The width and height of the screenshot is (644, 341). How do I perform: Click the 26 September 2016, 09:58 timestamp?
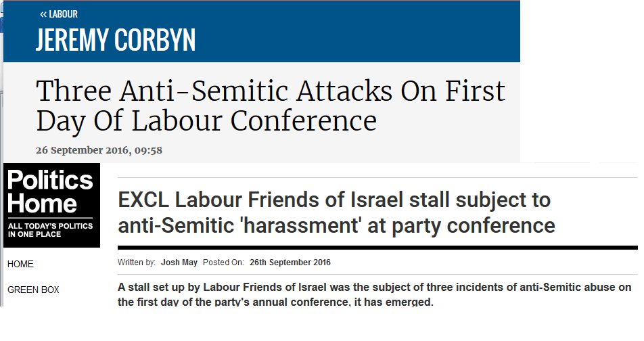99,150
